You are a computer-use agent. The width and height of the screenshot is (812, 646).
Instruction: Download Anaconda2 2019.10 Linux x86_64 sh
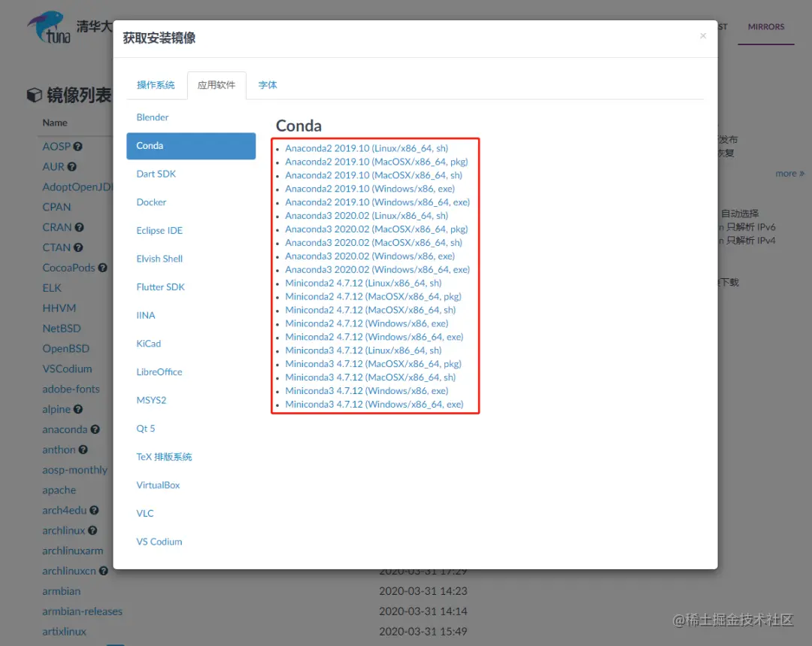367,148
